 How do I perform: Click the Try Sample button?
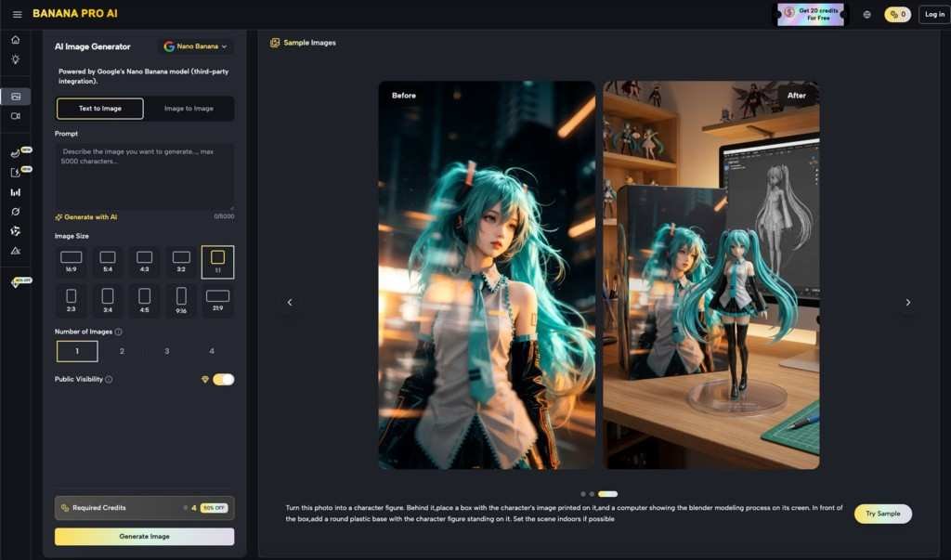(x=881, y=513)
